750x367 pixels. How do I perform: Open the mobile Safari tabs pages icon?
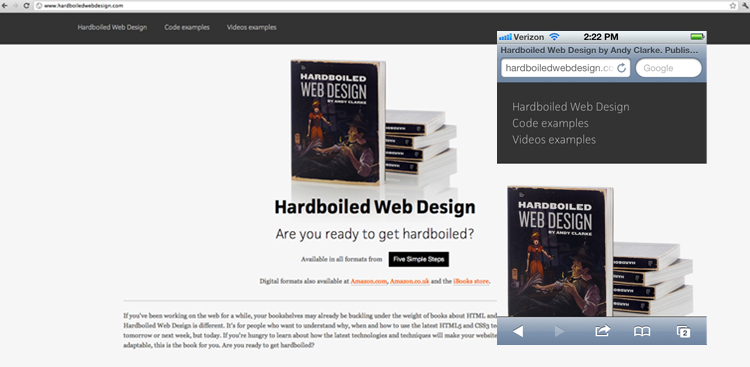pos(684,331)
